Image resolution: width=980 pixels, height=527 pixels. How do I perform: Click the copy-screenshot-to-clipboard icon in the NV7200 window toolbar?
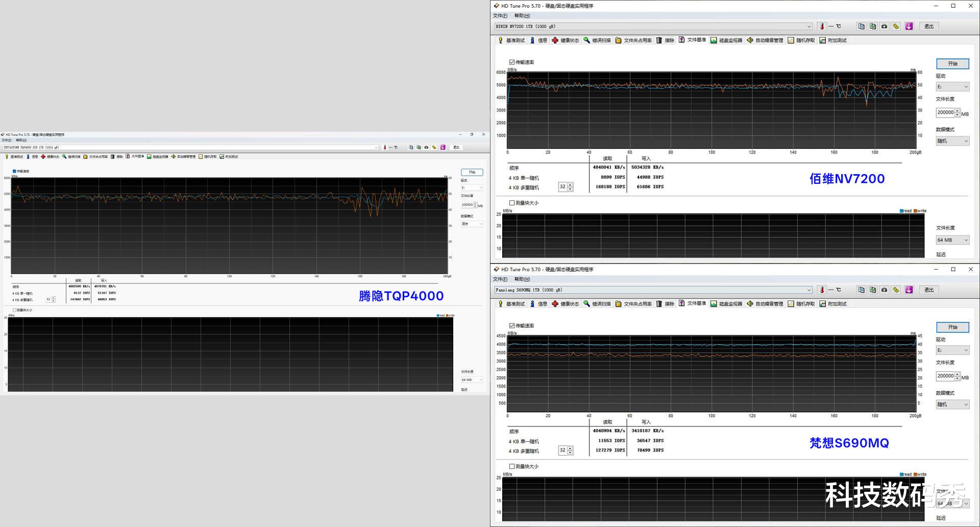(873, 27)
